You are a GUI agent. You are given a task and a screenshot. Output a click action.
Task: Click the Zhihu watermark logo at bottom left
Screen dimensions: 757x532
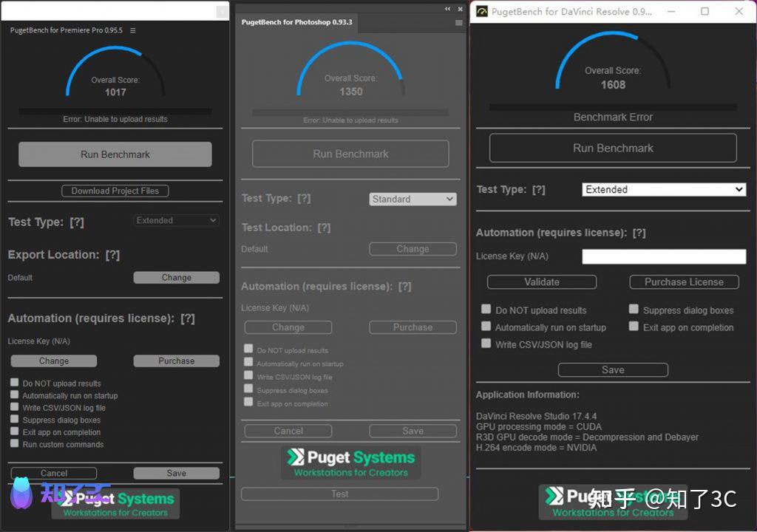[x=21, y=497]
